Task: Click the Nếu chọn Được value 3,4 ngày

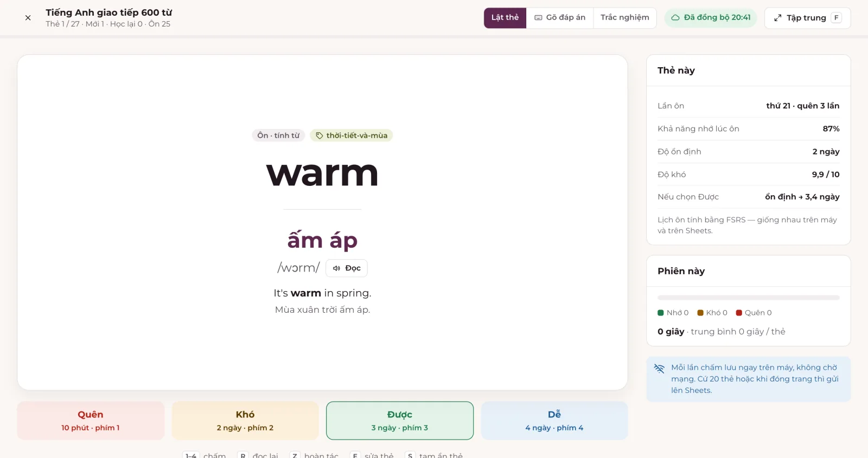Action: [x=802, y=197]
